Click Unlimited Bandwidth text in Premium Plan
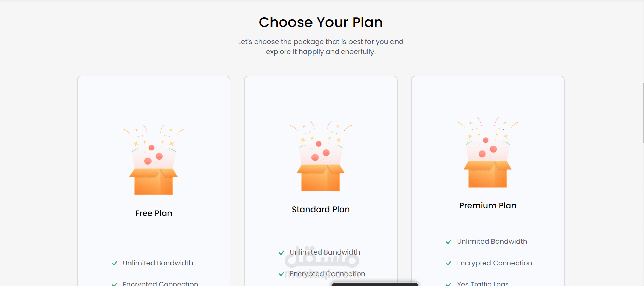644x286 pixels. tap(492, 241)
